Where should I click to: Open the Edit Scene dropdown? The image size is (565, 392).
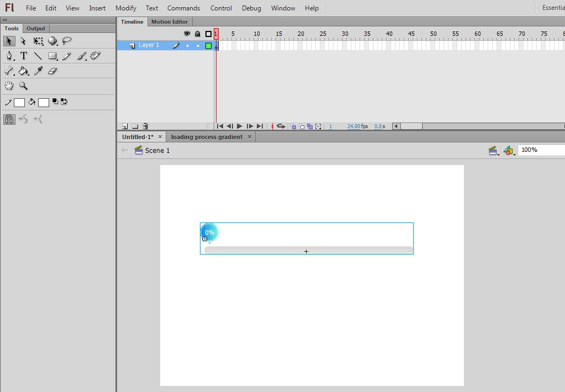[493, 151]
